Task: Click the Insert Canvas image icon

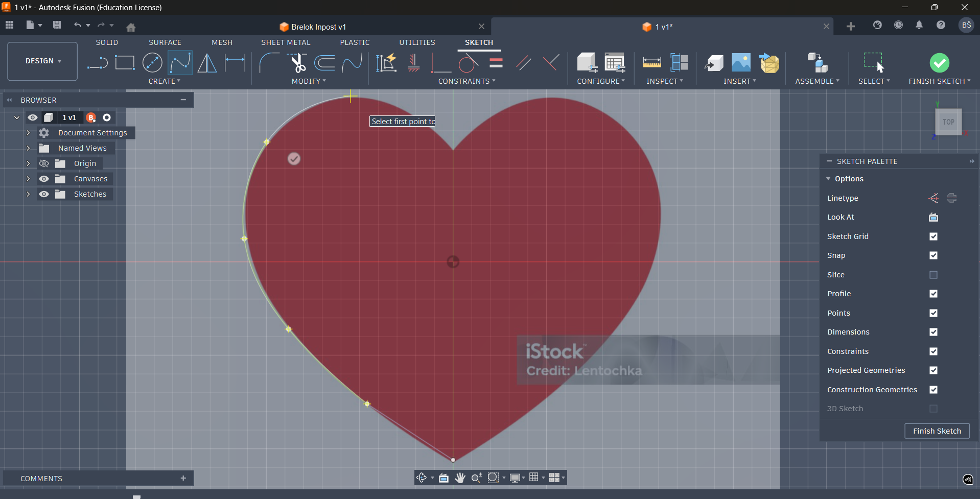Action: (741, 63)
